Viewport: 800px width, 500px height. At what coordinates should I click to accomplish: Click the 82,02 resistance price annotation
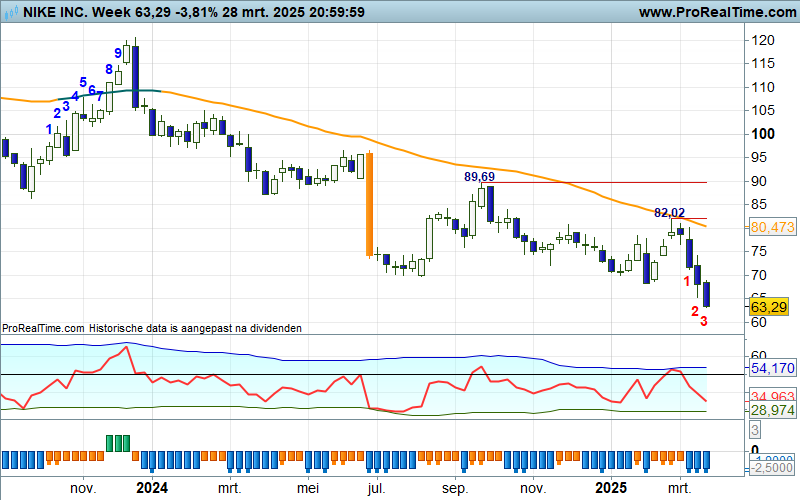pos(669,213)
